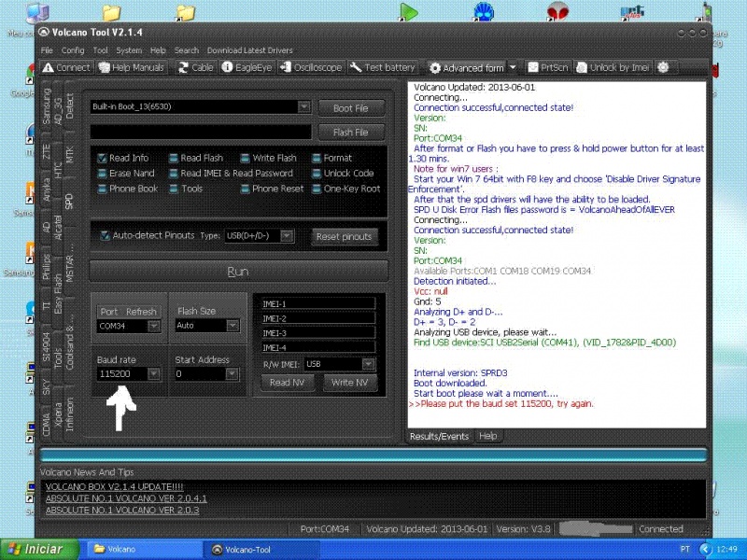Open Help Manuals from the toolbar

click(131, 67)
